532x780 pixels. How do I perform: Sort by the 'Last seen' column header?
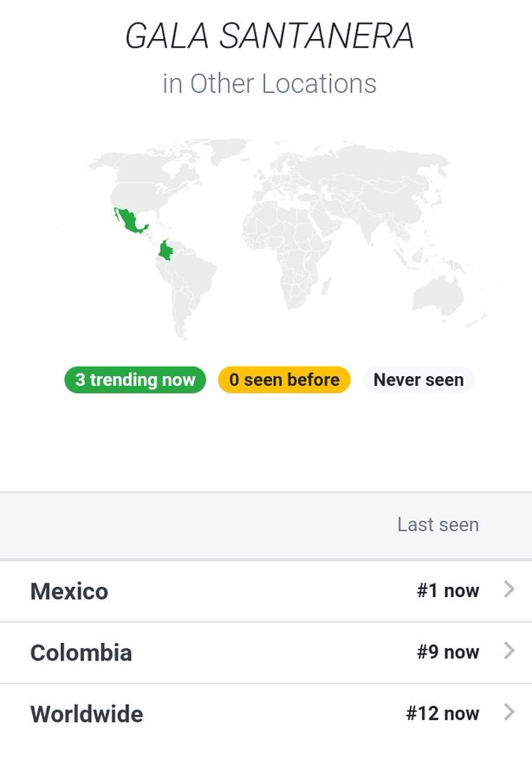tap(438, 525)
